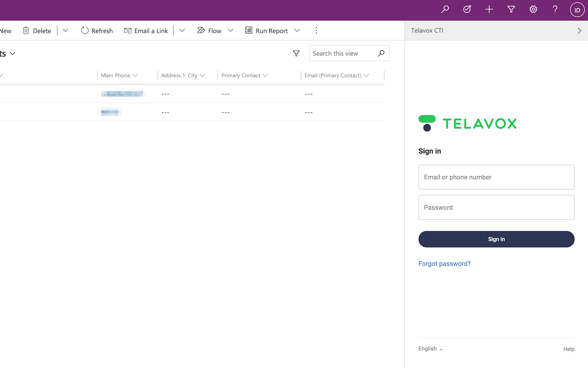
Task: Start a Flow from the toolbar
Action: pyautogui.click(x=209, y=30)
